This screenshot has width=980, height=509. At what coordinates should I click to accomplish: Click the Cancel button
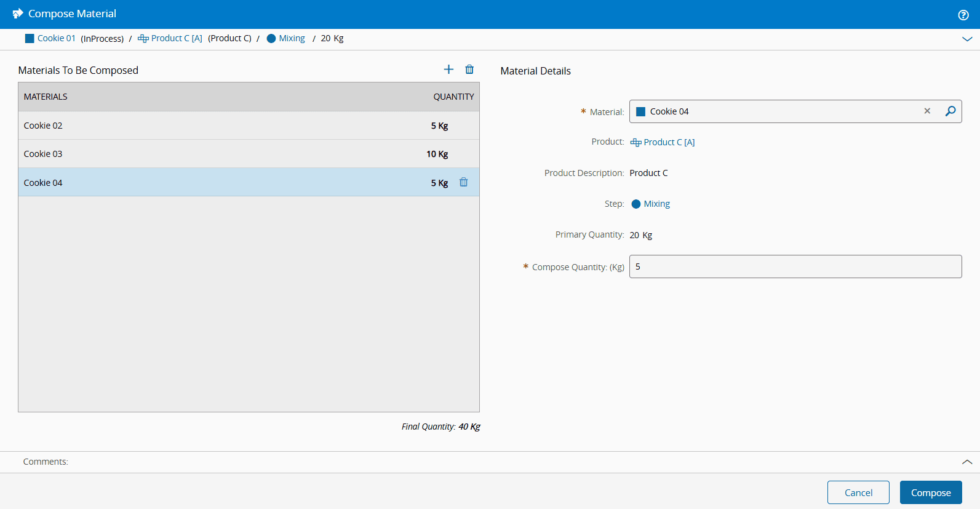pos(858,492)
